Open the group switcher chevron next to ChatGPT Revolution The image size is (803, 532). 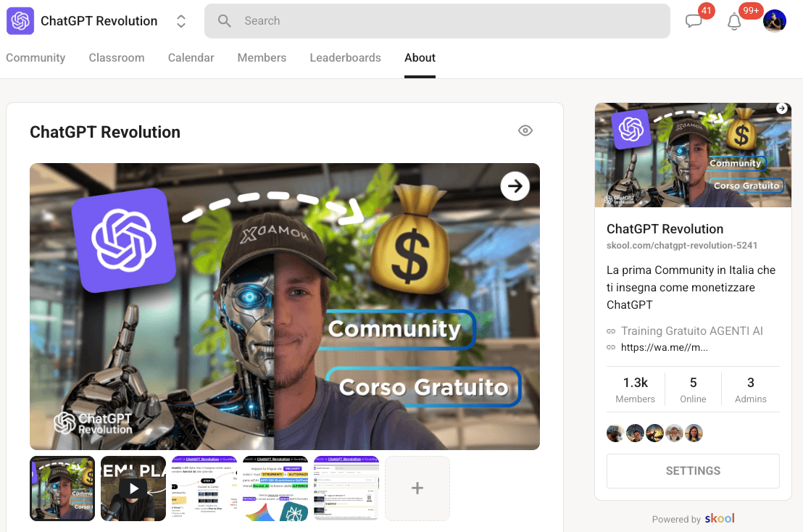click(180, 21)
